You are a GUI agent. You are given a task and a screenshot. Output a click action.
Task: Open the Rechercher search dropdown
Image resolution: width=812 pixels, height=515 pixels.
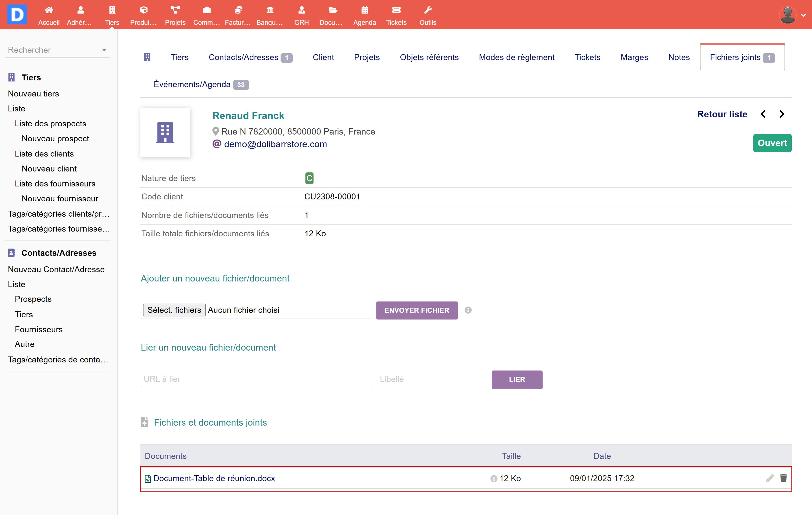[x=57, y=50]
